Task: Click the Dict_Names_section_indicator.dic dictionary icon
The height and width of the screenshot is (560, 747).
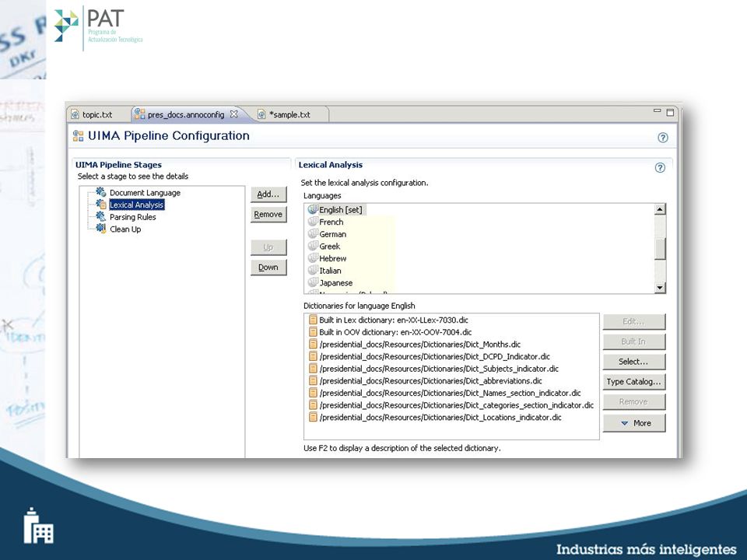Action: click(313, 392)
